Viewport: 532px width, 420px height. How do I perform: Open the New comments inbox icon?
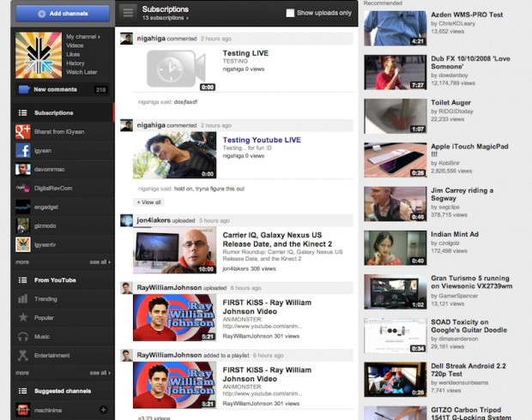tap(23, 89)
